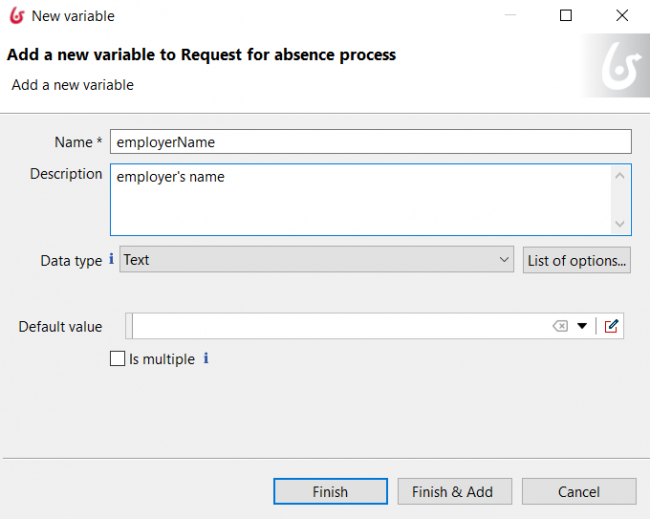Cancel the new variable dialog

click(579, 492)
